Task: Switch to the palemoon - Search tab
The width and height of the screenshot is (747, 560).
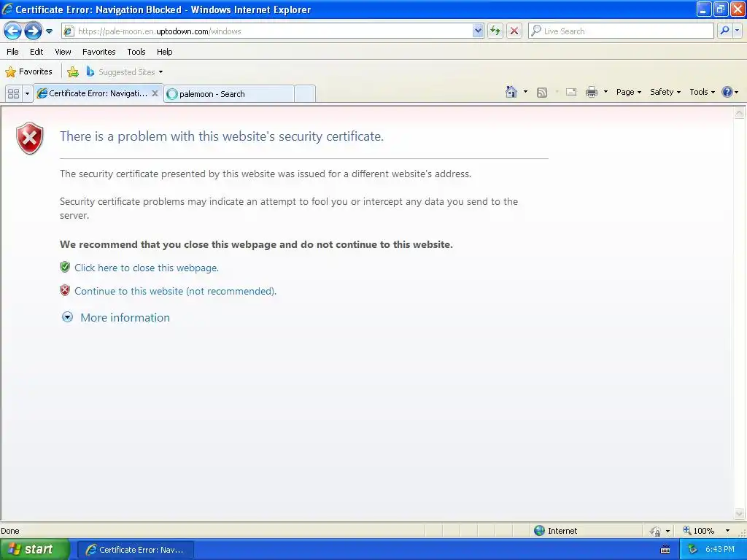Action: [x=228, y=94]
